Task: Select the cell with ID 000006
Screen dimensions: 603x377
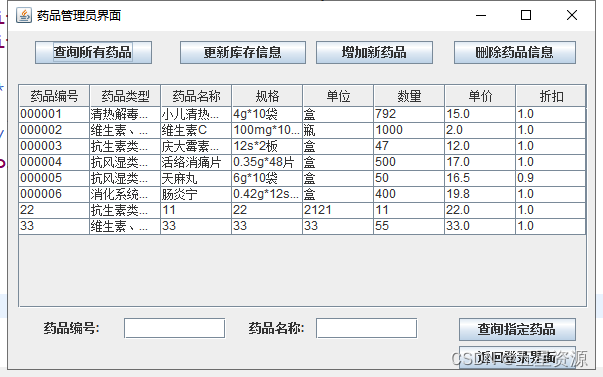Action: coord(54,194)
